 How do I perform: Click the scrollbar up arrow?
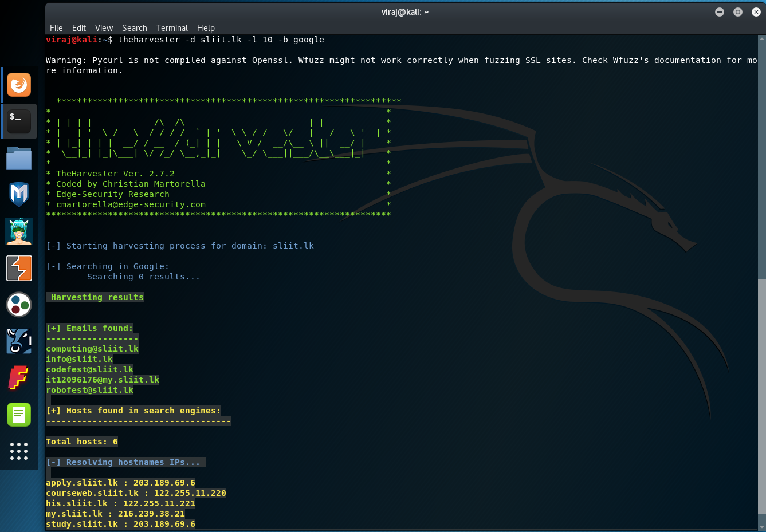(762, 38)
